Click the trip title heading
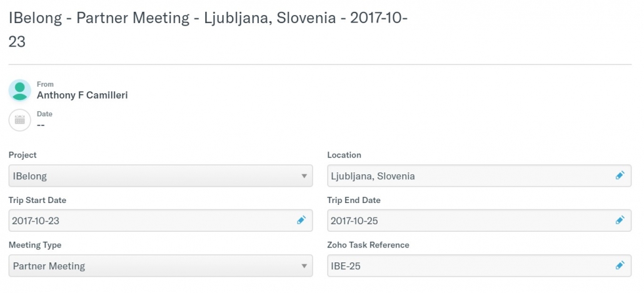 tap(208, 30)
